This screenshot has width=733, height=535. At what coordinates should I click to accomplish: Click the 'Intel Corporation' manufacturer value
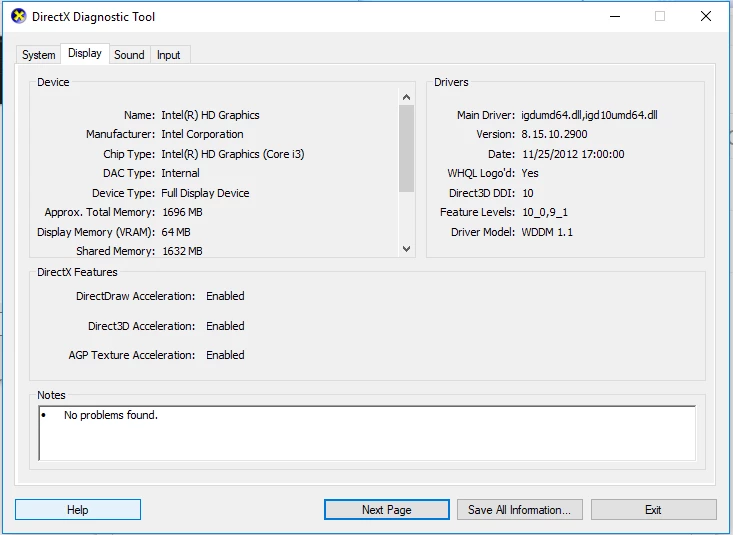(x=202, y=134)
